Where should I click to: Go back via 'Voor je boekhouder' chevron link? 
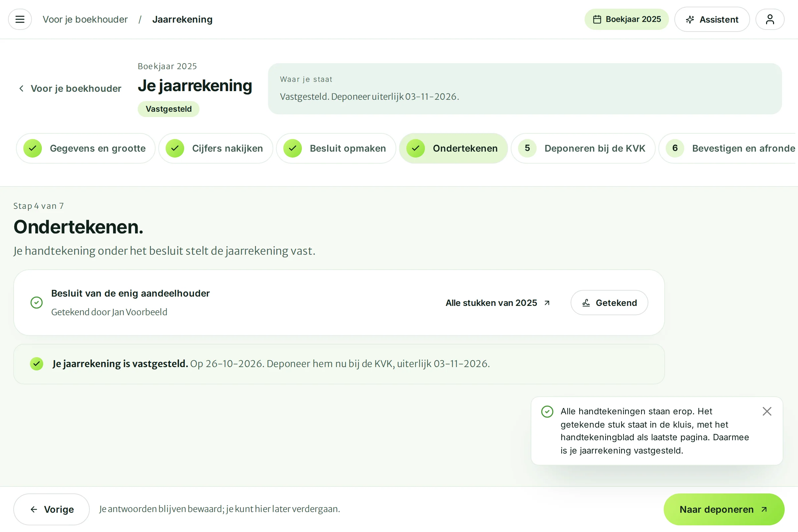click(x=69, y=88)
